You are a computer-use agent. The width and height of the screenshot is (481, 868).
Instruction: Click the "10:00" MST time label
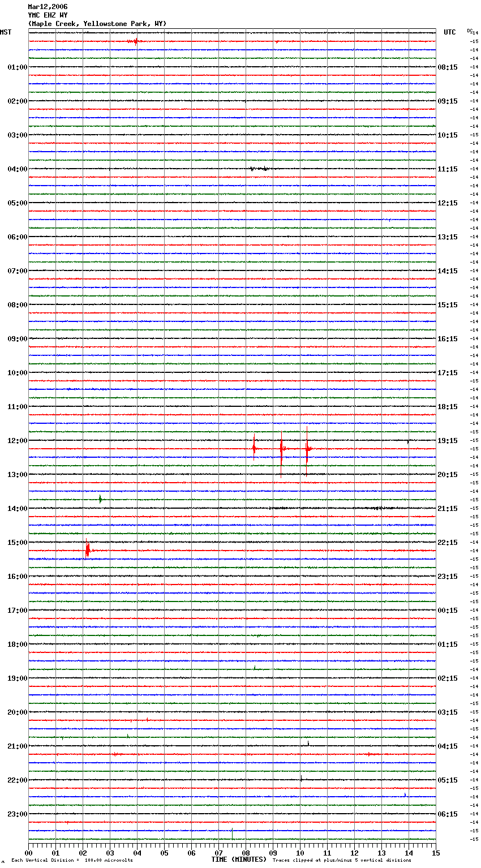17,373
